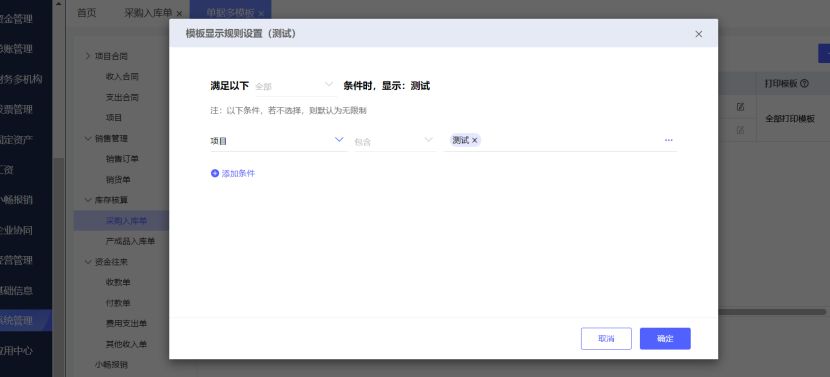Click the edit icon in the second table row
The width and height of the screenshot is (830, 377).
(x=741, y=130)
